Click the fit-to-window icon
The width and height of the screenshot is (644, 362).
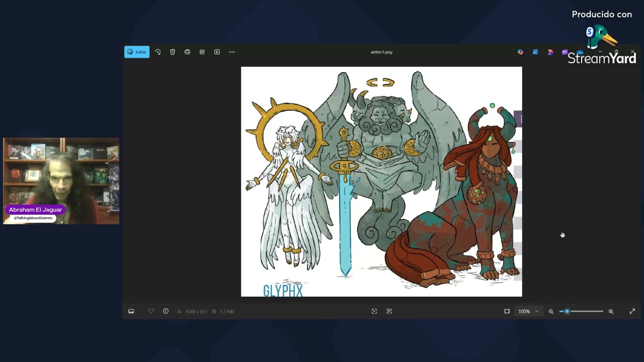[507, 311]
